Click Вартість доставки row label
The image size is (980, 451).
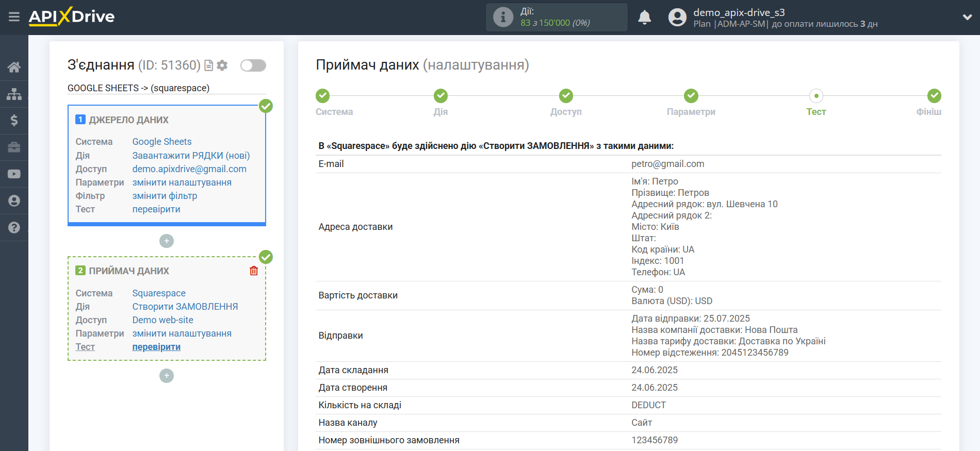(x=358, y=295)
